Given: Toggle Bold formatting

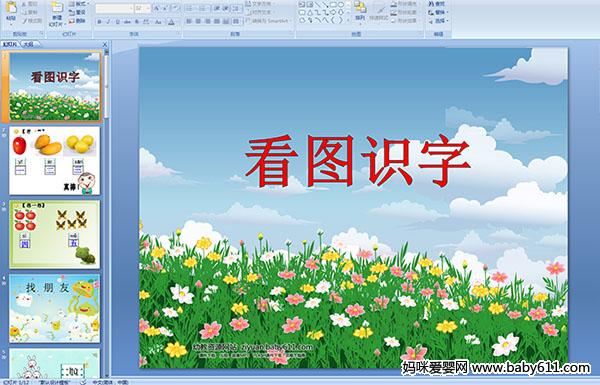Looking at the screenshot, I should pos(99,22).
